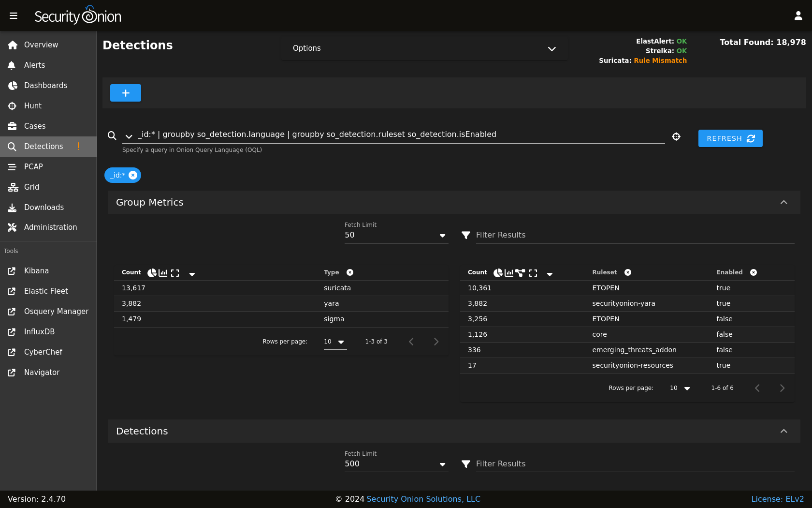This screenshot has width=812, height=508.
Task: Remove the Enabled groupby column
Action: [754, 272]
